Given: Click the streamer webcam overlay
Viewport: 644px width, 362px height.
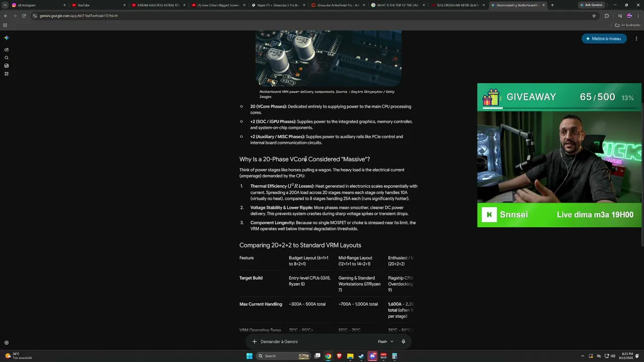Looking at the screenshot, I should pyautogui.click(x=559, y=156).
